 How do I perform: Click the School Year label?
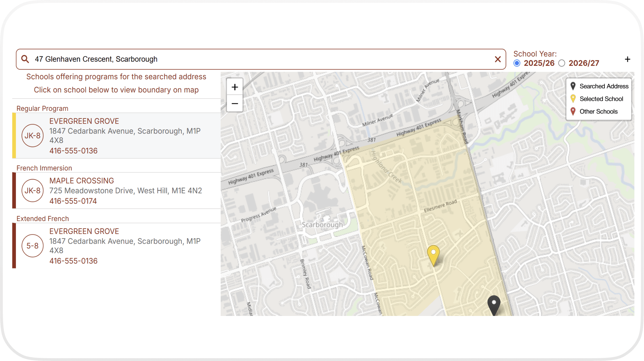535,54
